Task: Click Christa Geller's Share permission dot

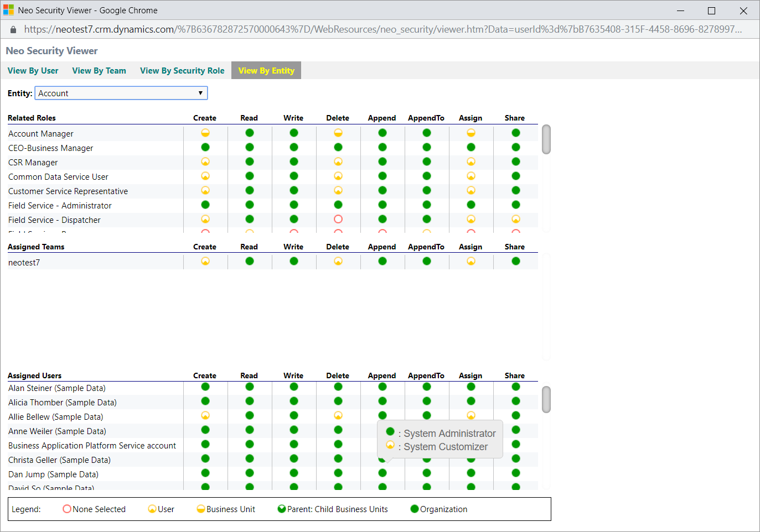Action: (x=516, y=458)
